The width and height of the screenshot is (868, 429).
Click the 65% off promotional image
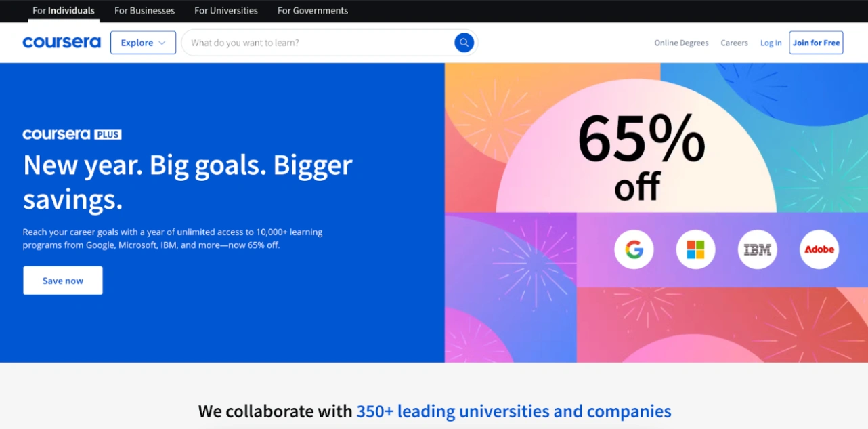coord(656,213)
